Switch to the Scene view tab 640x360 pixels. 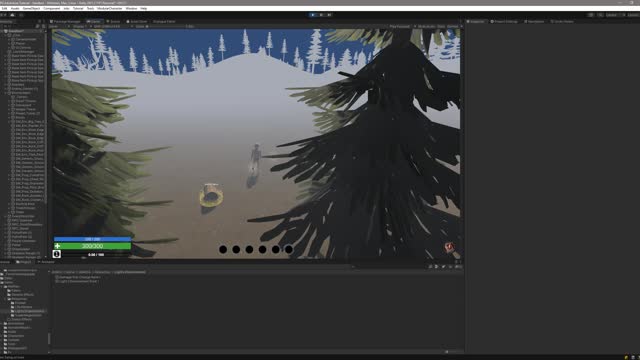point(113,22)
